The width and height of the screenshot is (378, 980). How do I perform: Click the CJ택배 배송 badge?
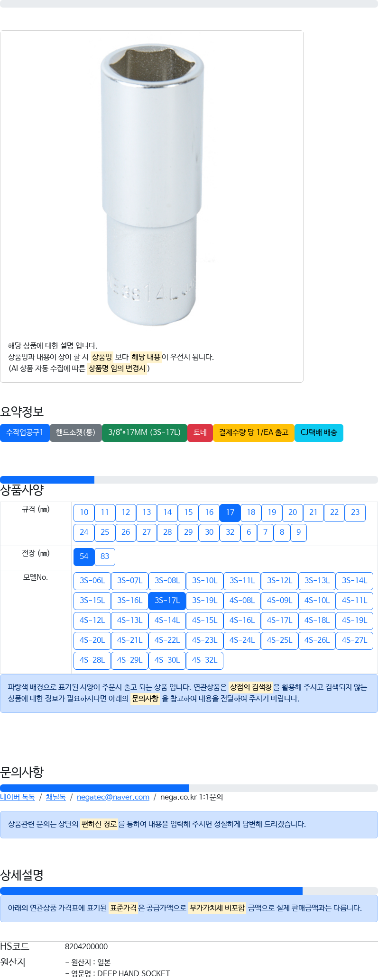pyautogui.click(x=319, y=432)
